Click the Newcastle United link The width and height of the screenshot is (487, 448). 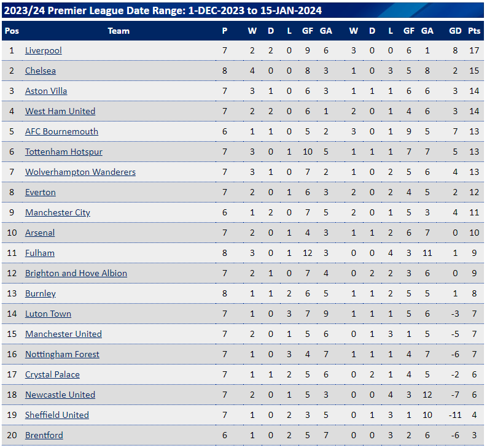point(60,395)
